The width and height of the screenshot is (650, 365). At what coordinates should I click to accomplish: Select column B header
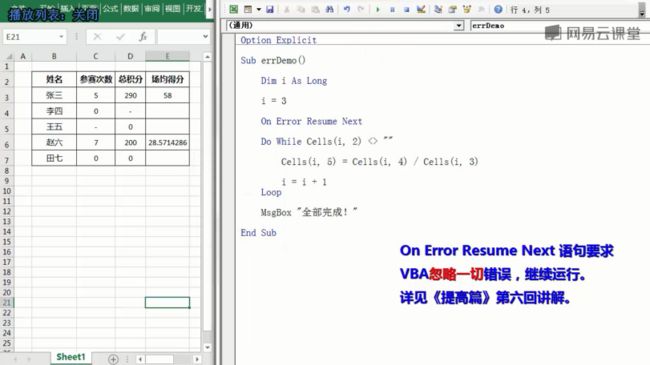click(x=54, y=56)
